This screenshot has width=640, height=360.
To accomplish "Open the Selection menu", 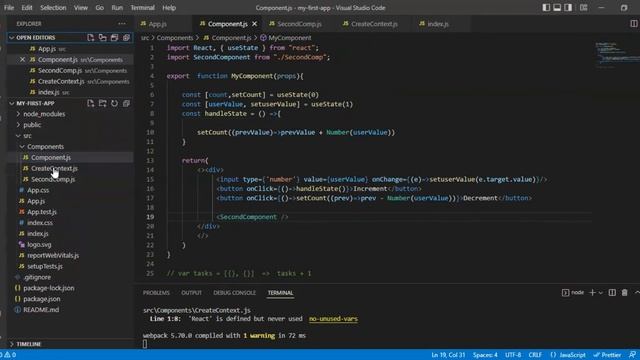I will click(53, 8).
